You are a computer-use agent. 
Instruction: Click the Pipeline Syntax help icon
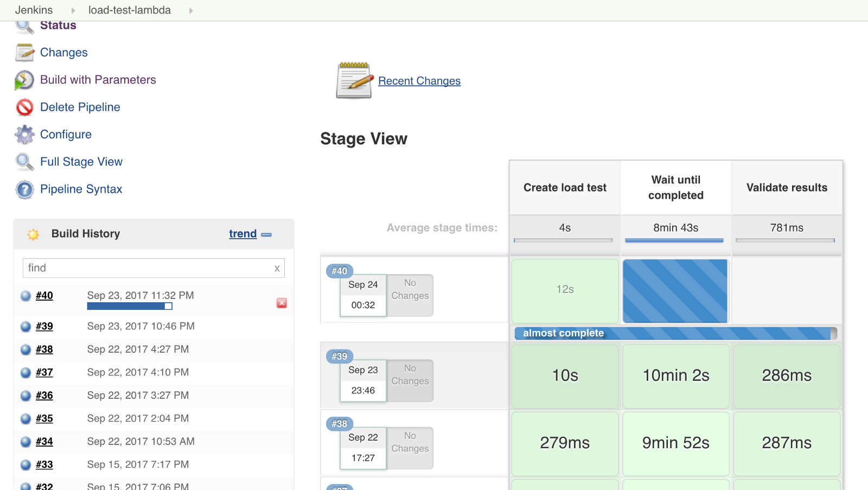24,189
